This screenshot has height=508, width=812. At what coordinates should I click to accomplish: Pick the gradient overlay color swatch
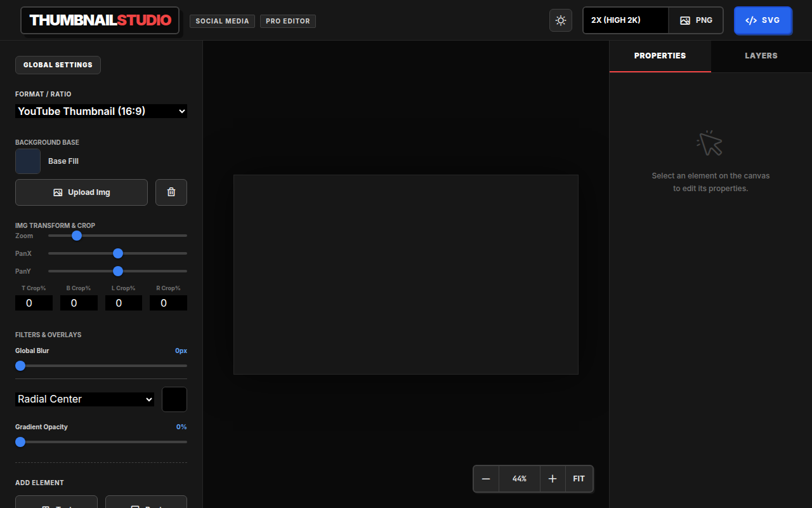[x=174, y=399]
